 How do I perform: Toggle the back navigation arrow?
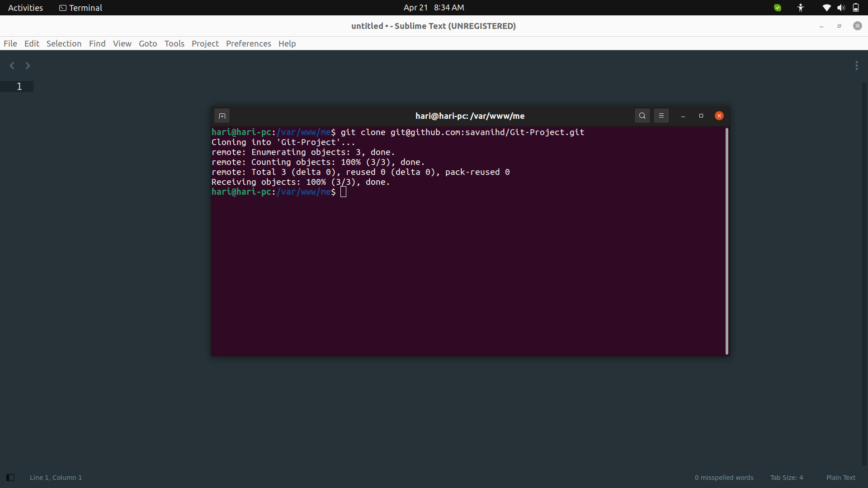click(x=11, y=66)
